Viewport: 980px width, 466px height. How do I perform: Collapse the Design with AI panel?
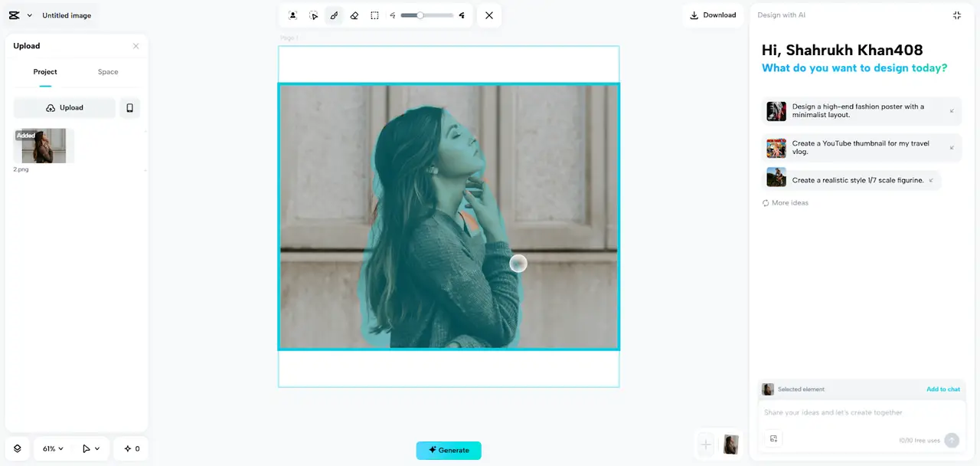click(956, 15)
